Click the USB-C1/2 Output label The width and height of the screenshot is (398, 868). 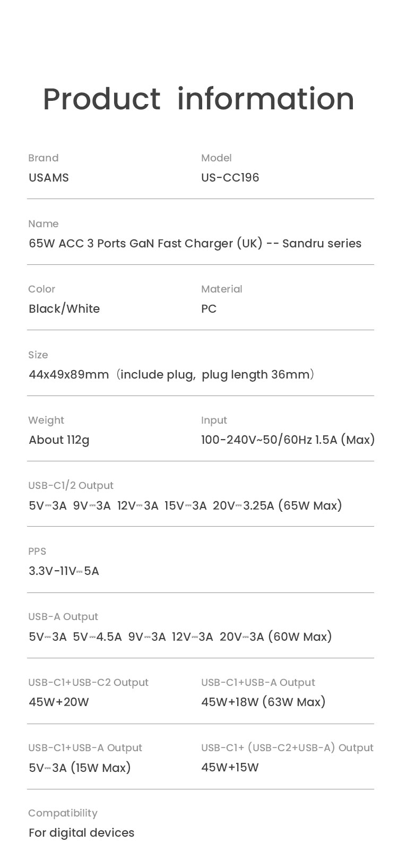coord(71,486)
